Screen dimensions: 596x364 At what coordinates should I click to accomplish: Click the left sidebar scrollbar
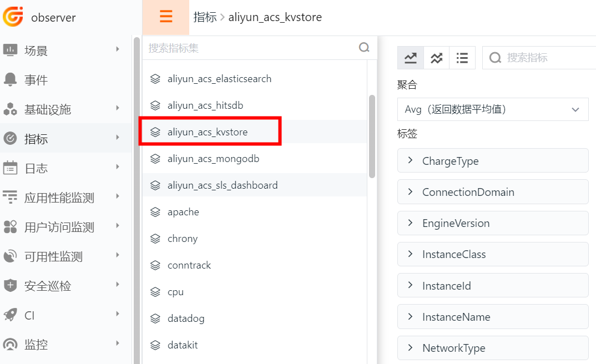[x=137, y=200]
